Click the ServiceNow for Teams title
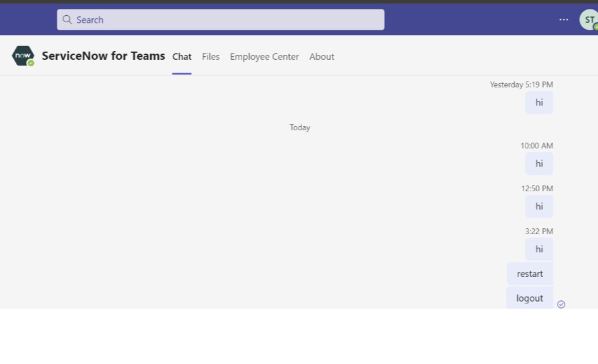 click(103, 56)
